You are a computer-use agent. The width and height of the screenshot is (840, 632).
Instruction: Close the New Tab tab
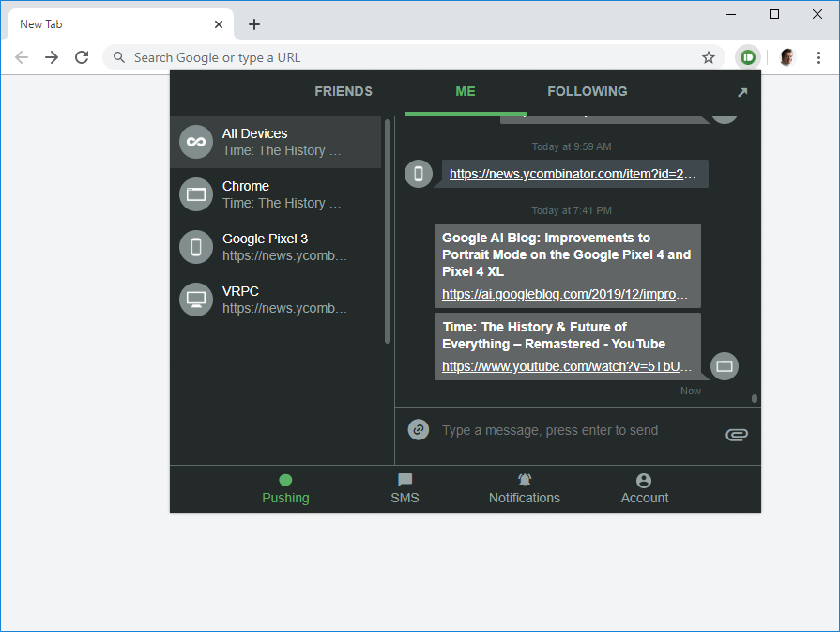pos(219,24)
